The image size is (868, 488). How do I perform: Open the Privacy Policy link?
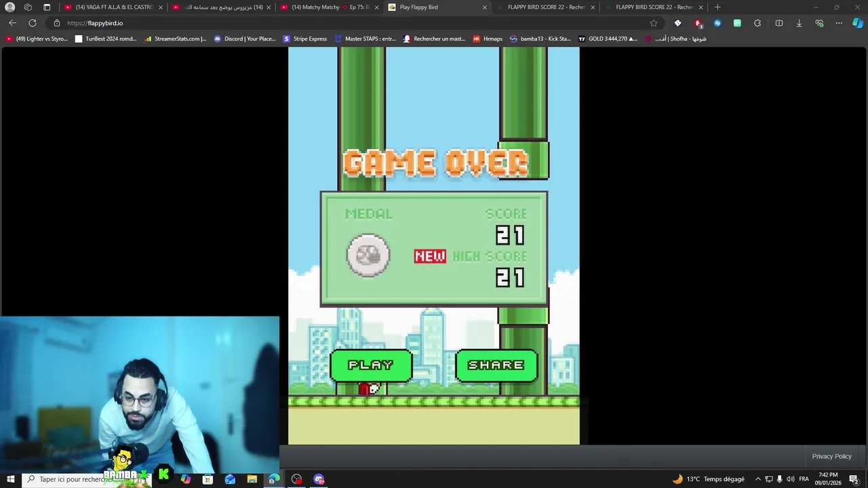click(x=831, y=456)
